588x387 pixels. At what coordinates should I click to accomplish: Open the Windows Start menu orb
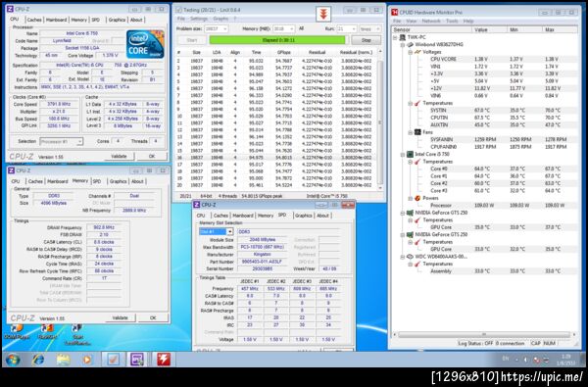tap(13, 360)
